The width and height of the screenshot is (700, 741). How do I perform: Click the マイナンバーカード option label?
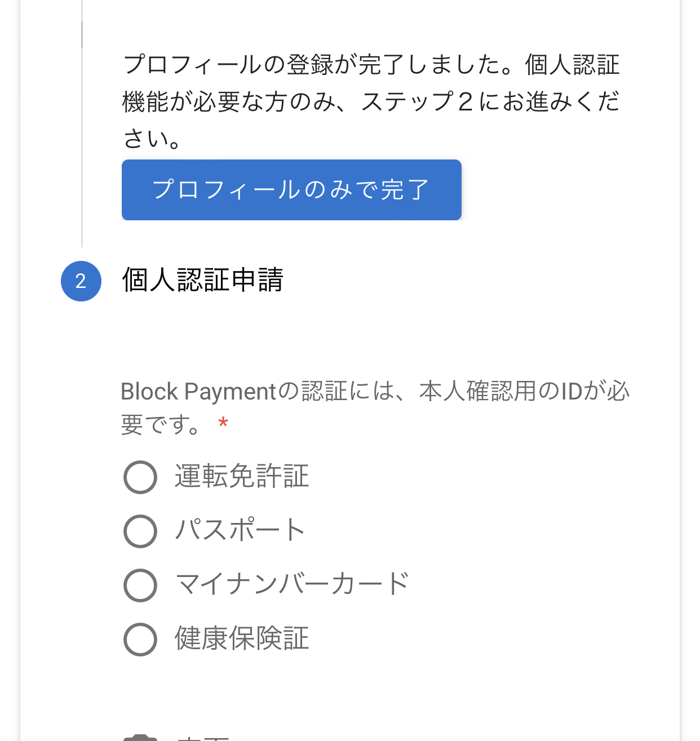pos(292,585)
